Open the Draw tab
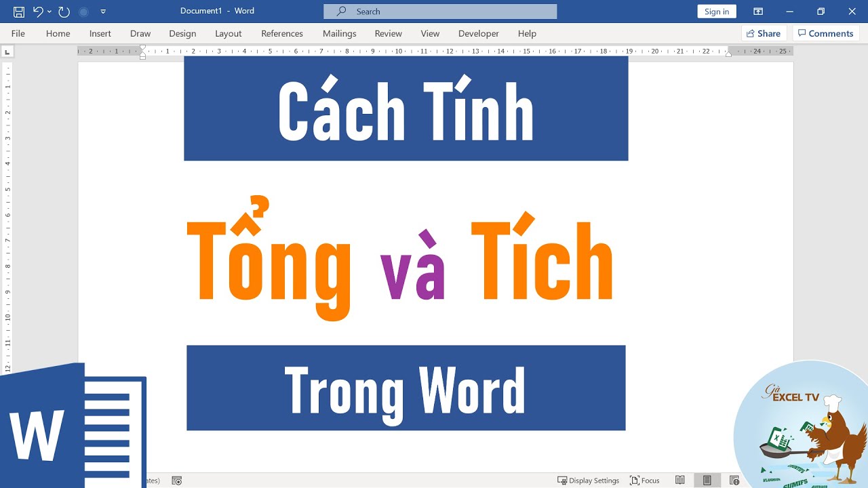 pos(140,33)
